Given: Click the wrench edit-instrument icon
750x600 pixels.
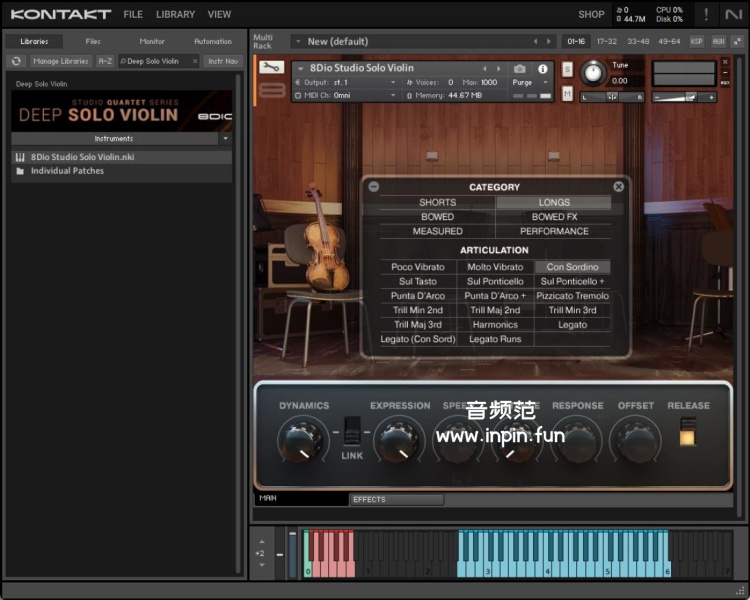Looking at the screenshot, I should click(271, 67).
